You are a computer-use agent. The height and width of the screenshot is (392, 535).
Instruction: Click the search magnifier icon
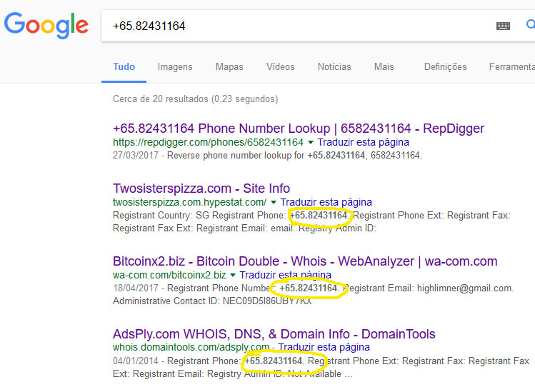[531, 24]
